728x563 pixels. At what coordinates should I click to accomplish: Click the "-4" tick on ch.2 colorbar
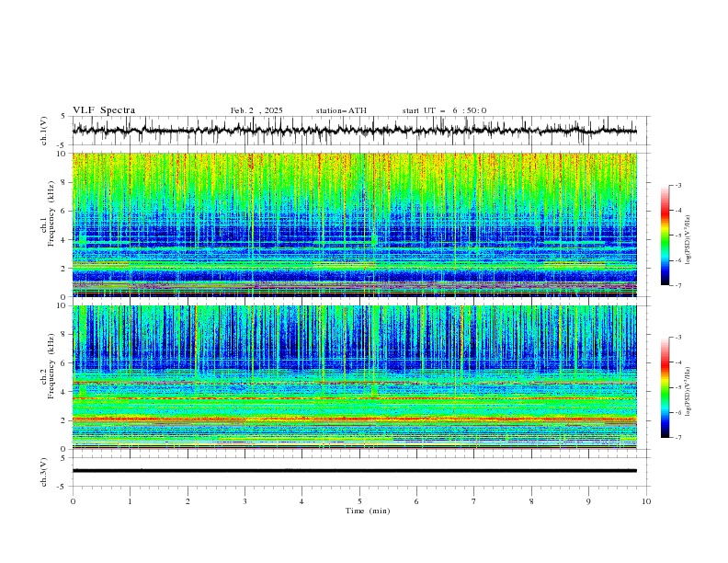click(677, 362)
